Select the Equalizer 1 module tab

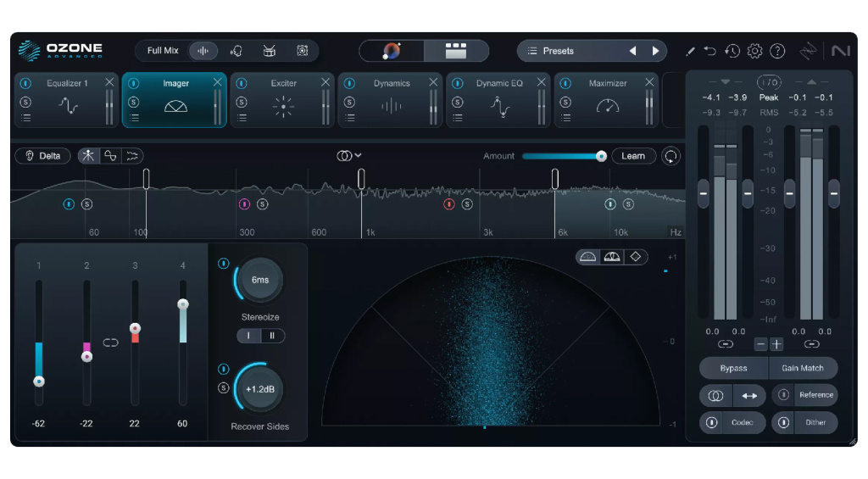(x=66, y=100)
